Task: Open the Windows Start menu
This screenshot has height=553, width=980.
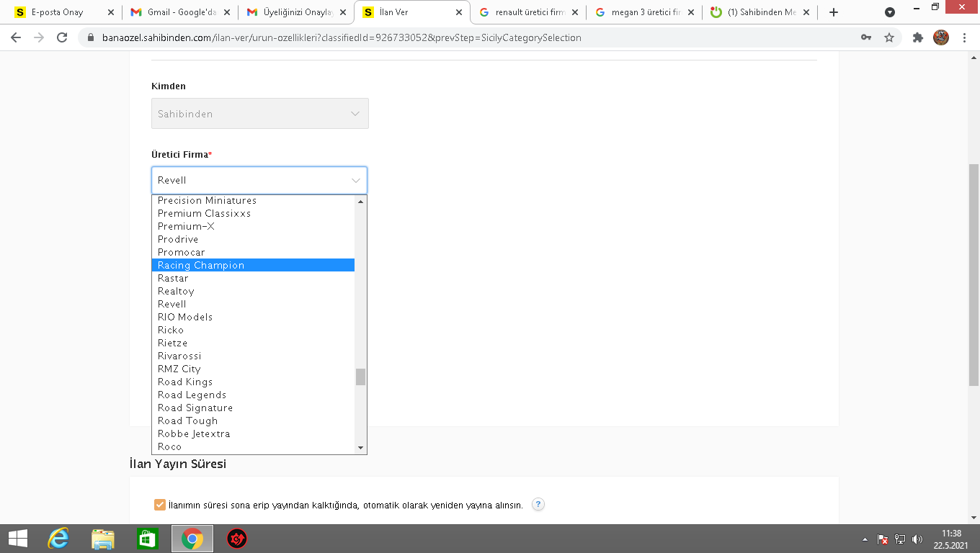Action: pos(17,539)
